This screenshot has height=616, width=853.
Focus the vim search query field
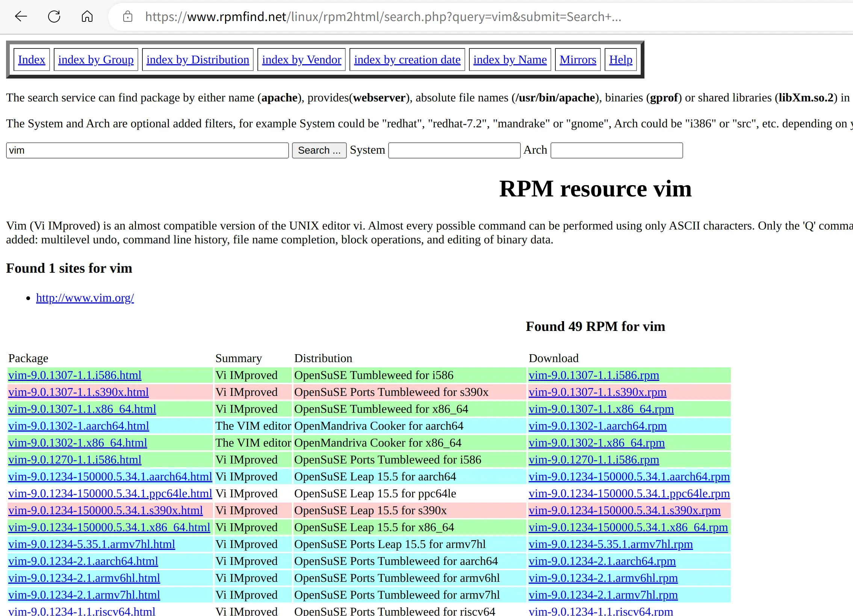(x=147, y=150)
